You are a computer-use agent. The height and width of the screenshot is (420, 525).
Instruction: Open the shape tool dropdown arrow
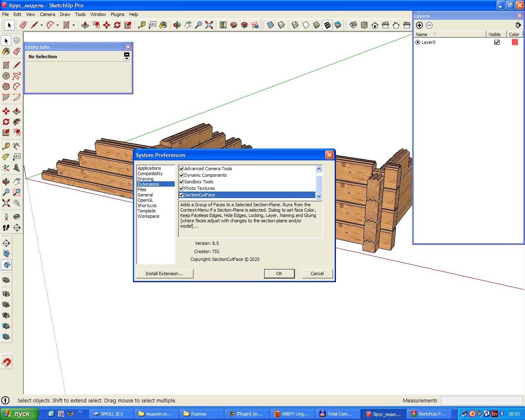coord(73,25)
